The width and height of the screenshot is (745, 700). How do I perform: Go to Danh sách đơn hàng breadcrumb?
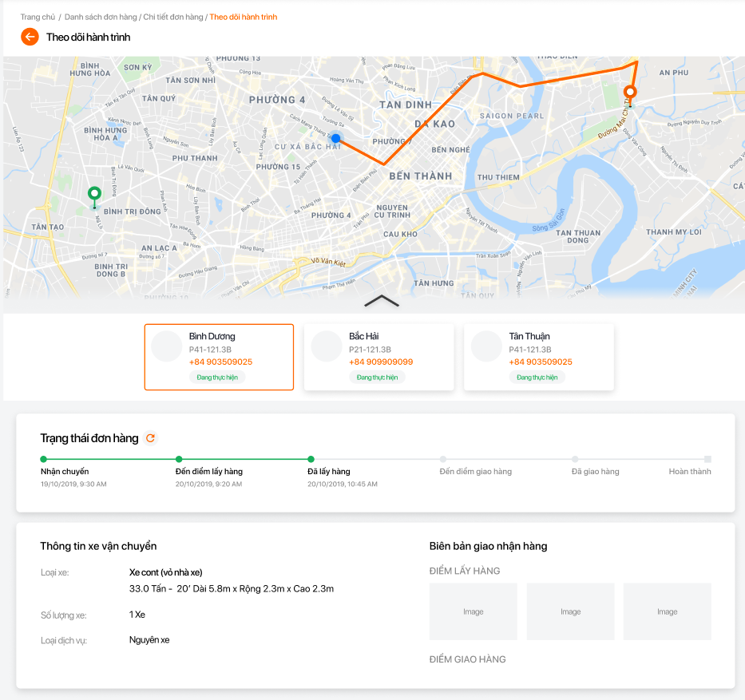pyautogui.click(x=101, y=17)
